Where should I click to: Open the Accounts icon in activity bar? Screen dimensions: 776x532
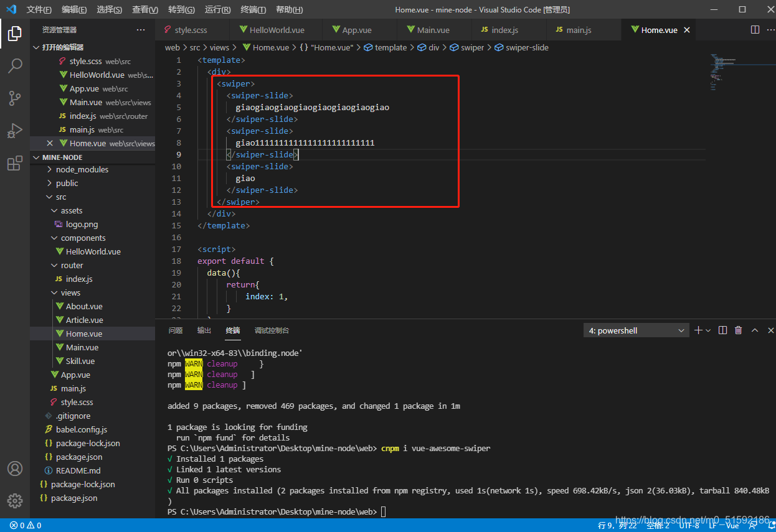pyautogui.click(x=15, y=469)
